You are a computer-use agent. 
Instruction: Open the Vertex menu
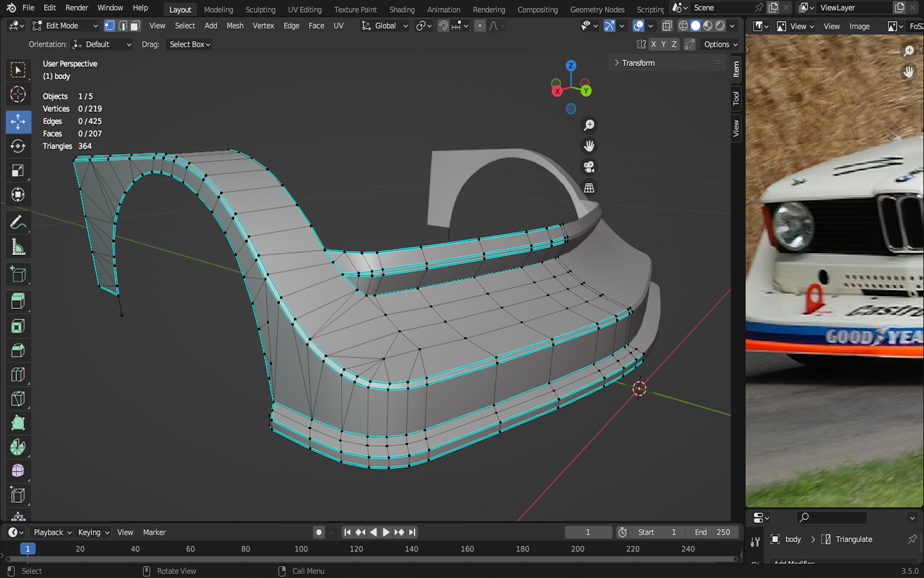click(263, 26)
